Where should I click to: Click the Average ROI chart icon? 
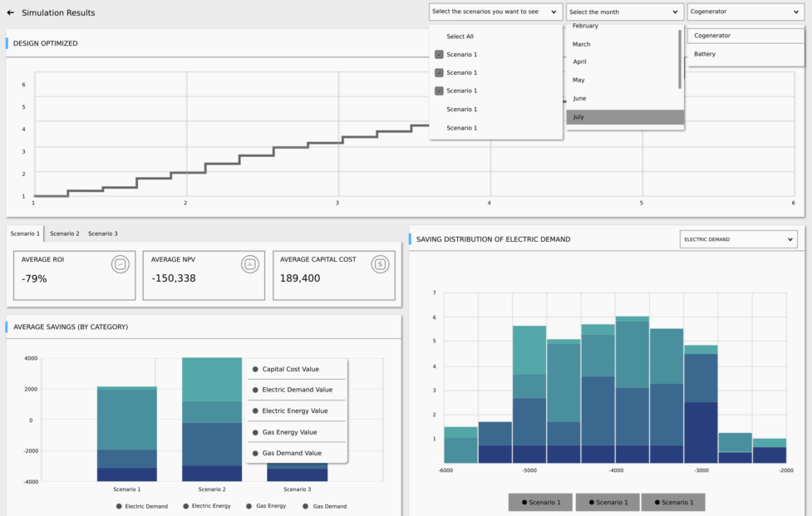coord(121,264)
